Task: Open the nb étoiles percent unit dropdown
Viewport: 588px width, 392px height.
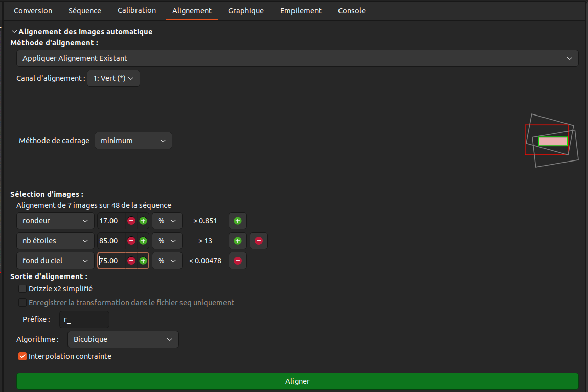Action: click(x=167, y=241)
